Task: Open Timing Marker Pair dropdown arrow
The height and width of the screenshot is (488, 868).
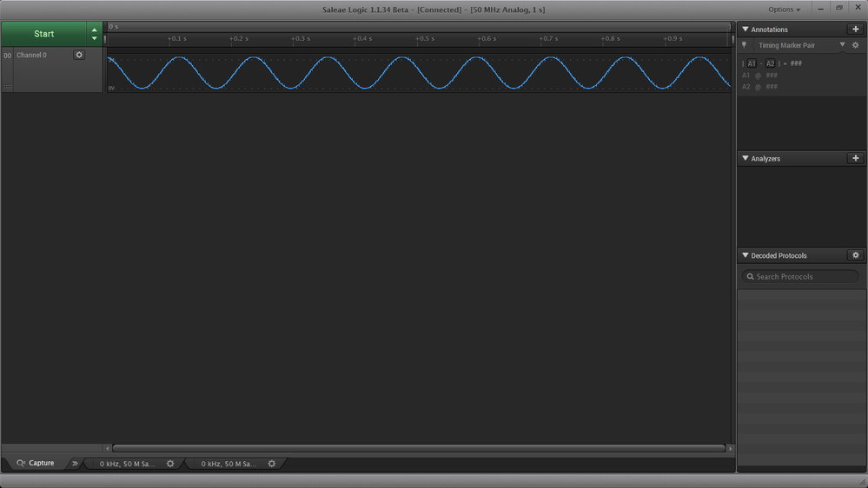Action: coord(842,45)
